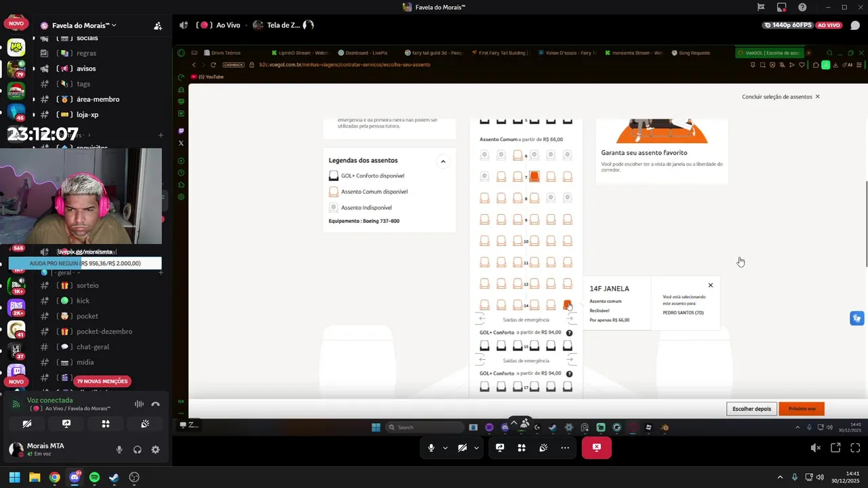This screenshot has width=868, height=488.
Task: Click invite members icon beside server name
Action: tap(157, 26)
